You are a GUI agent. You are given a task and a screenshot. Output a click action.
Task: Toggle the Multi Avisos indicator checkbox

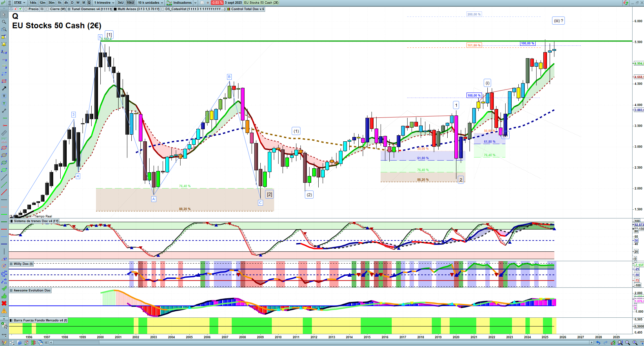(115, 9)
